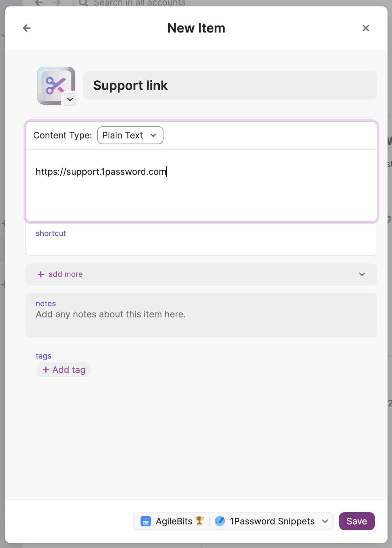This screenshot has height=548, width=392.
Task: Click the 1Password Snippets vault icon
Action: pos(220,521)
